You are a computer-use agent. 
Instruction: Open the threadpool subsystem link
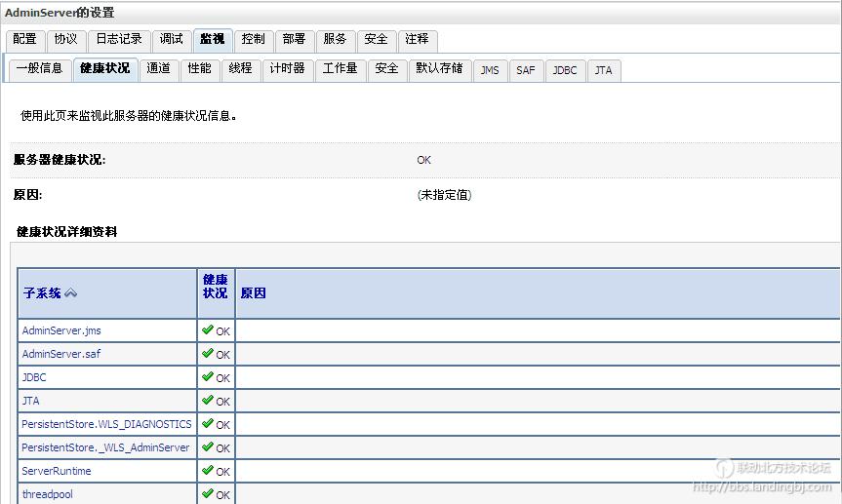click(x=47, y=494)
